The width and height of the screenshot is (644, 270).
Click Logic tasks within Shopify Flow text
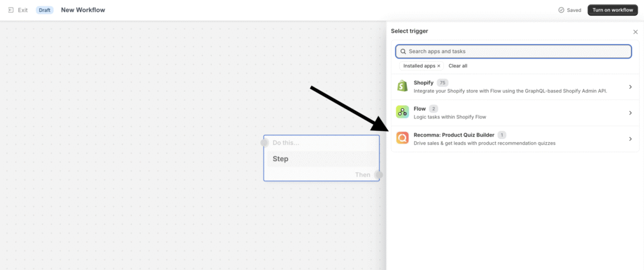tap(450, 117)
